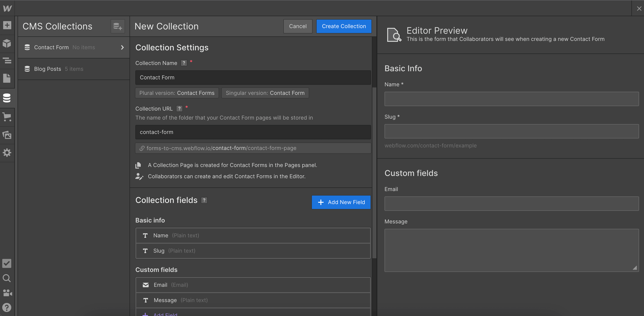
Task: Create a new collection using the header icon
Action: click(118, 26)
